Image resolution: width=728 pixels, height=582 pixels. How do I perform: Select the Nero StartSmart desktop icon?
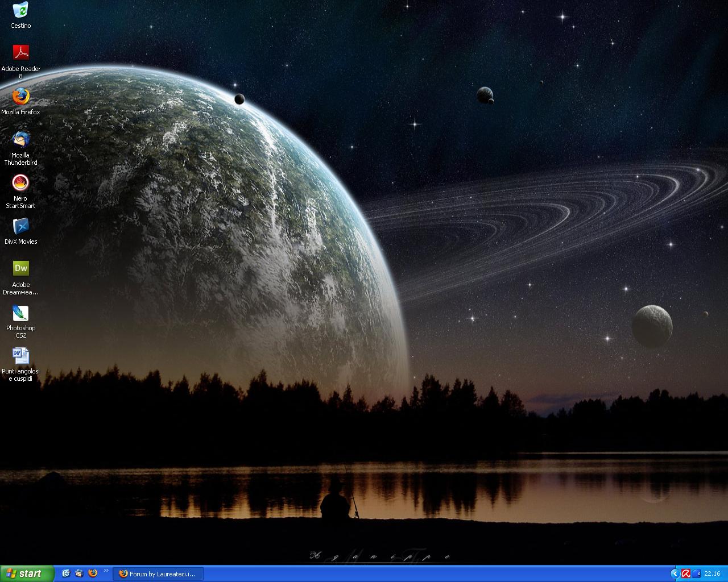click(x=20, y=191)
